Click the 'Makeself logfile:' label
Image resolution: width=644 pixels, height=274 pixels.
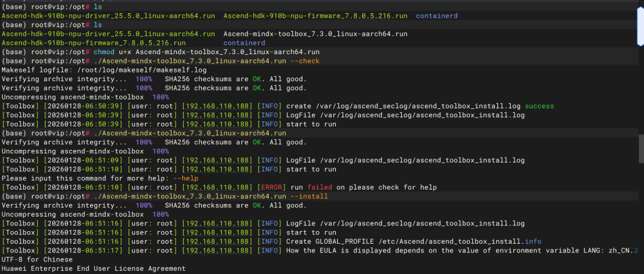(35, 70)
